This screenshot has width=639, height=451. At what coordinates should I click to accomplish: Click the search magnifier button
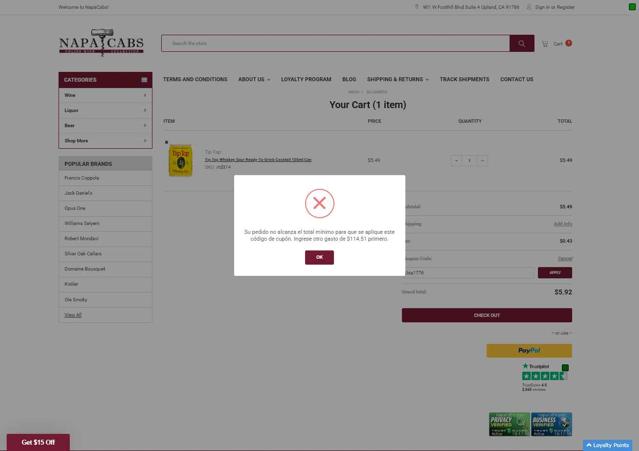pyautogui.click(x=522, y=43)
